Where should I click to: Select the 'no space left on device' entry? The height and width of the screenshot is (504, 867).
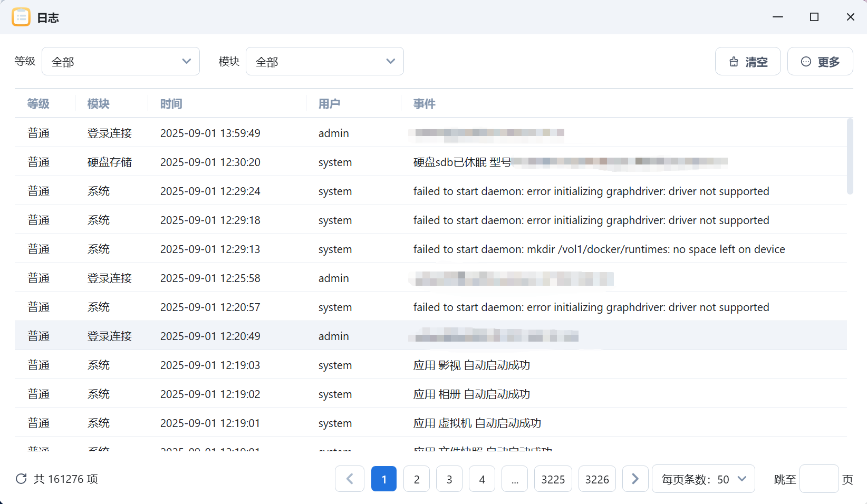pos(599,249)
